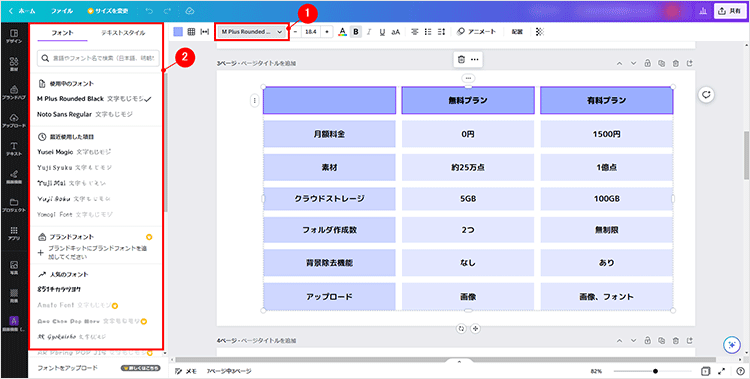Click the font search field

(x=98, y=58)
